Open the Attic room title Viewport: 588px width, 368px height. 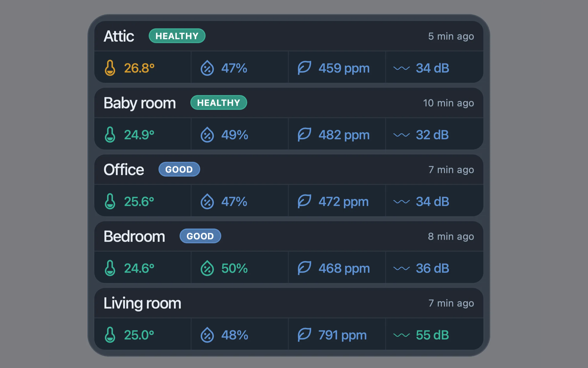tap(119, 36)
